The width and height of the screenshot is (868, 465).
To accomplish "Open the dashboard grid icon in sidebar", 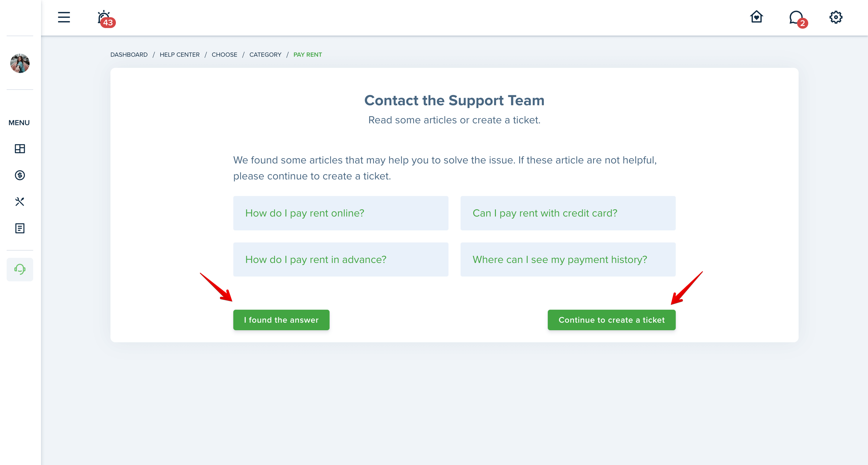I will coord(20,148).
